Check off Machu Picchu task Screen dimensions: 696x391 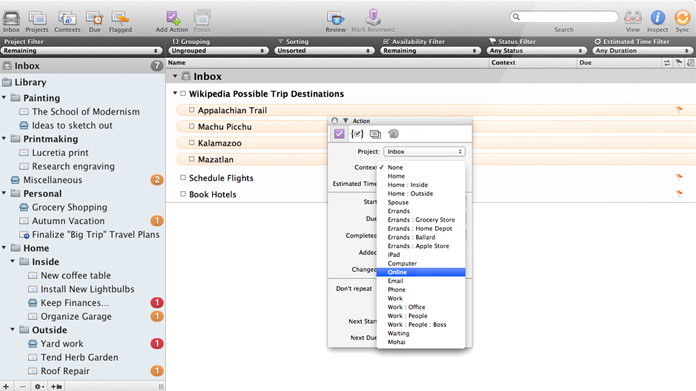point(192,126)
